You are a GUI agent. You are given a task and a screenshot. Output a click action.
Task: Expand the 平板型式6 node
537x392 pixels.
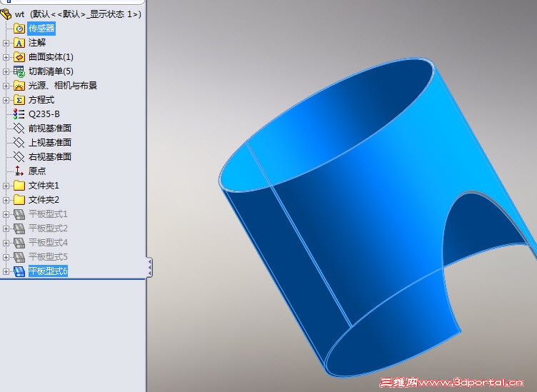click(x=6, y=271)
